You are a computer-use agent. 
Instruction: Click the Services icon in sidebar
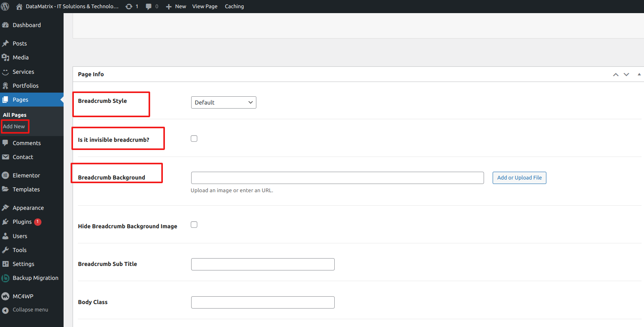click(x=5, y=72)
